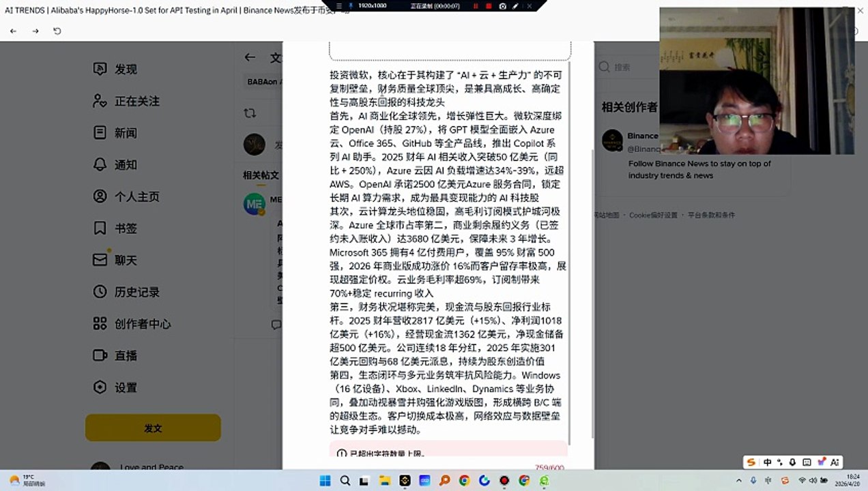Image resolution: width=868 pixels, height=491 pixels.
Task: Stop the screen recording with red square
Action: coord(489,6)
